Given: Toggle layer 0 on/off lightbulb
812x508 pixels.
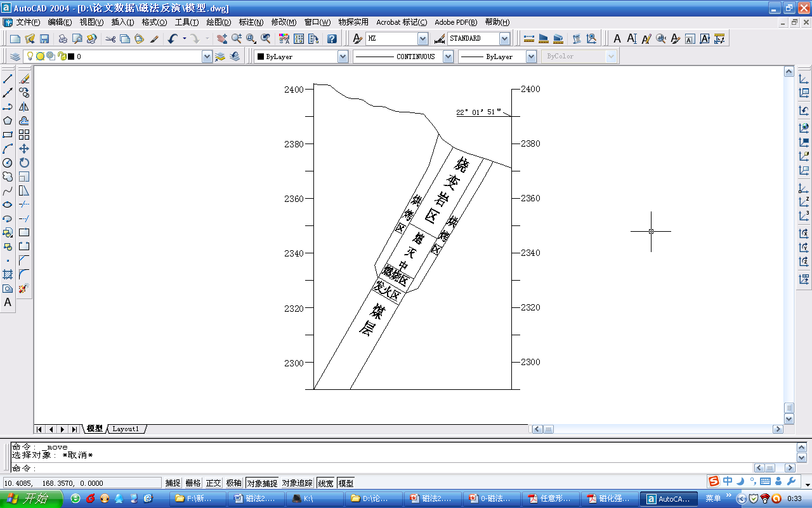Looking at the screenshot, I should 30,56.
